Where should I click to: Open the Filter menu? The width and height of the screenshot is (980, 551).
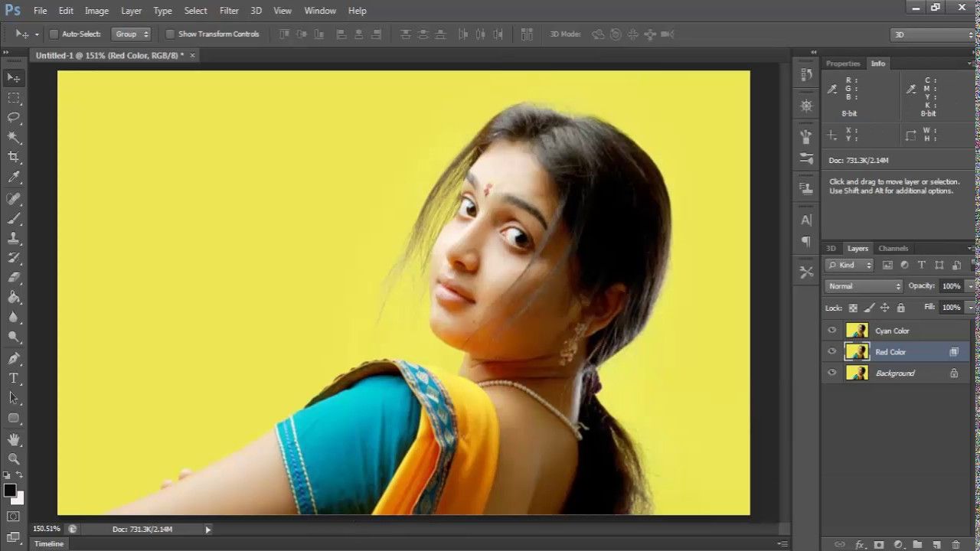click(x=229, y=11)
